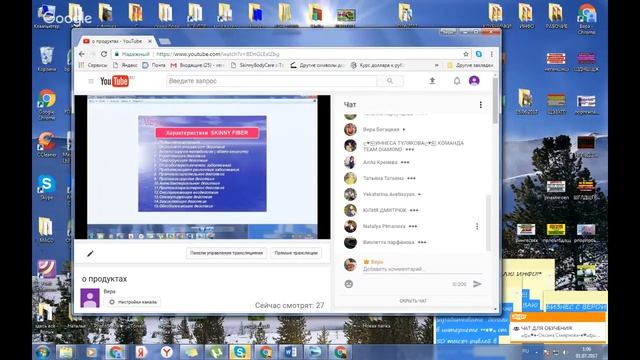Screen dimensions: 640x360
Task: Open options dots next to Natalya Petrasova
Action: pos(477,227)
